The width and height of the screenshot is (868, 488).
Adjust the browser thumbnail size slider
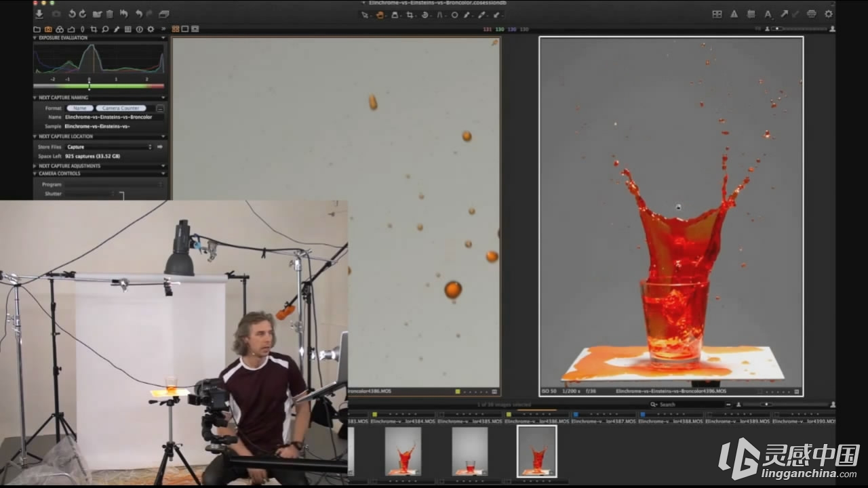785,404
